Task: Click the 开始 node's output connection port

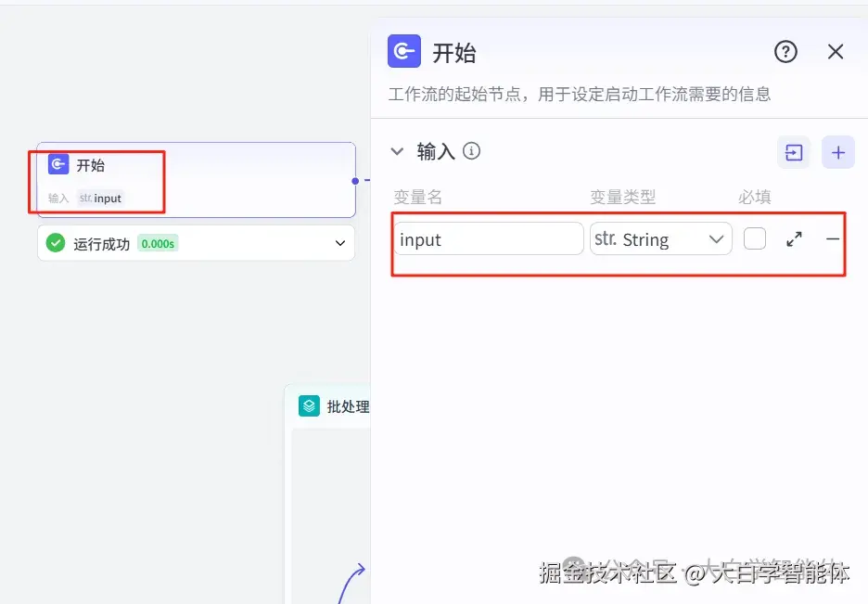Action: tap(355, 181)
